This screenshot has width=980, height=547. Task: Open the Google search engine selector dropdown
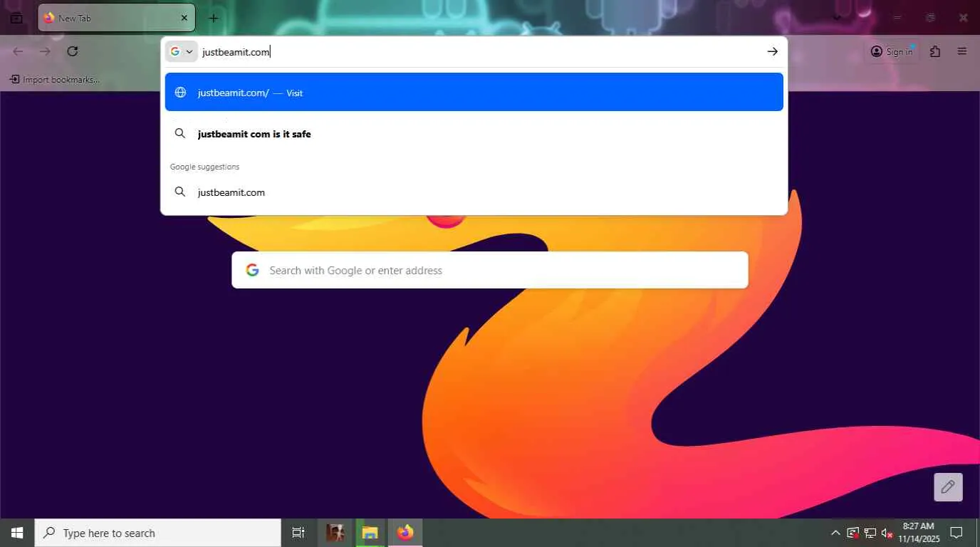182,51
